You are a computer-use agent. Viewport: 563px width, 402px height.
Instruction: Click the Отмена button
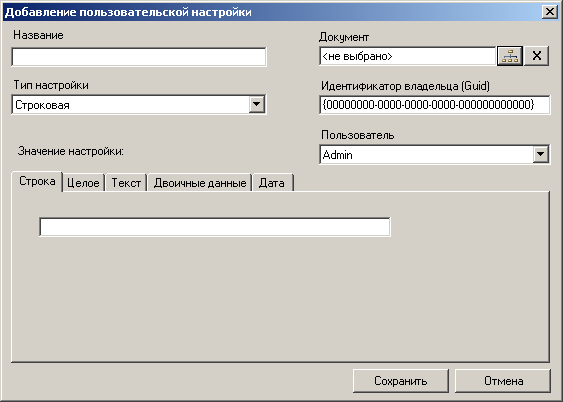click(503, 381)
